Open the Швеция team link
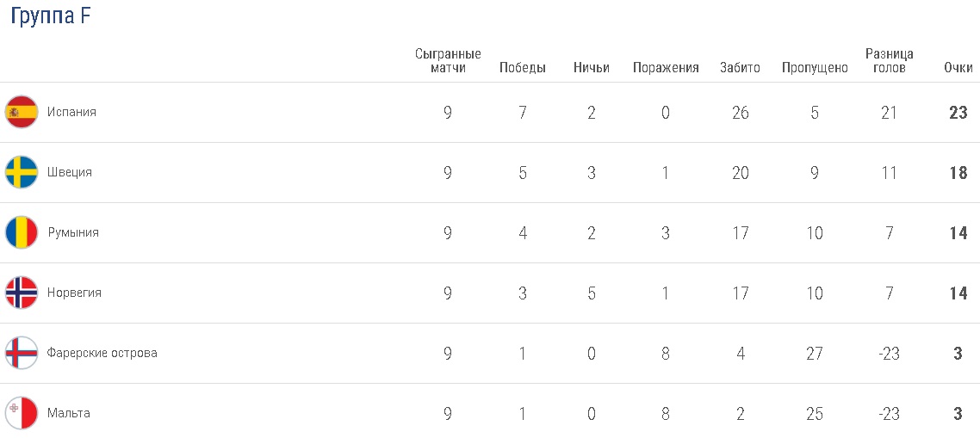The width and height of the screenshot is (980, 438). [x=70, y=172]
